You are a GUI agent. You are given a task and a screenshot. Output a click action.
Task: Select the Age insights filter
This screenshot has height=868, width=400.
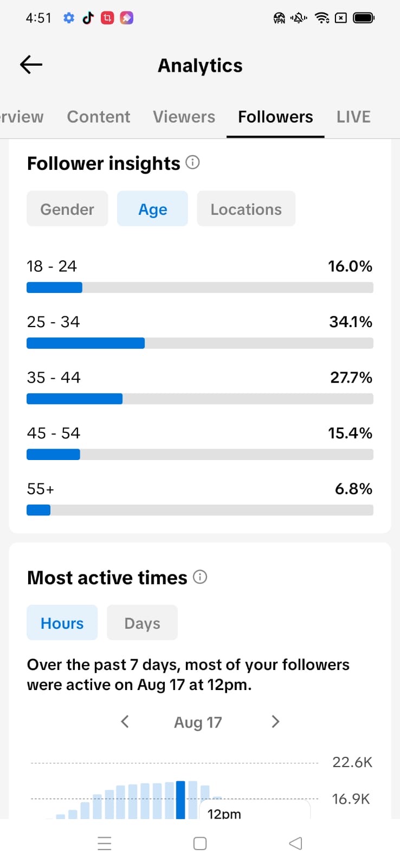tap(152, 209)
